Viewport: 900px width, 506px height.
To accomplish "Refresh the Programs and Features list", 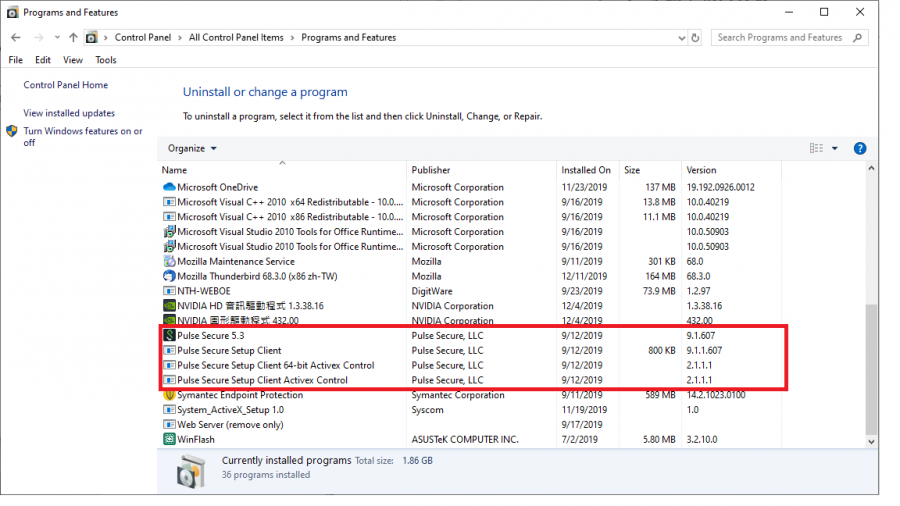I will pyautogui.click(x=696, y=38).
